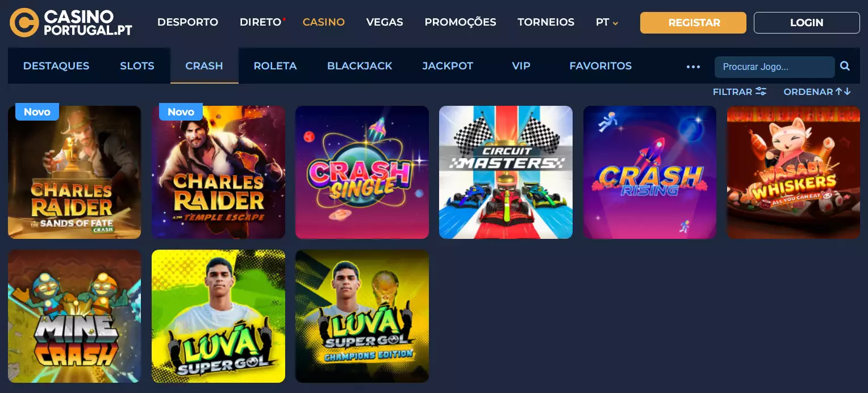Click the Registar button
868x393 pixels.
pos(693,23)
